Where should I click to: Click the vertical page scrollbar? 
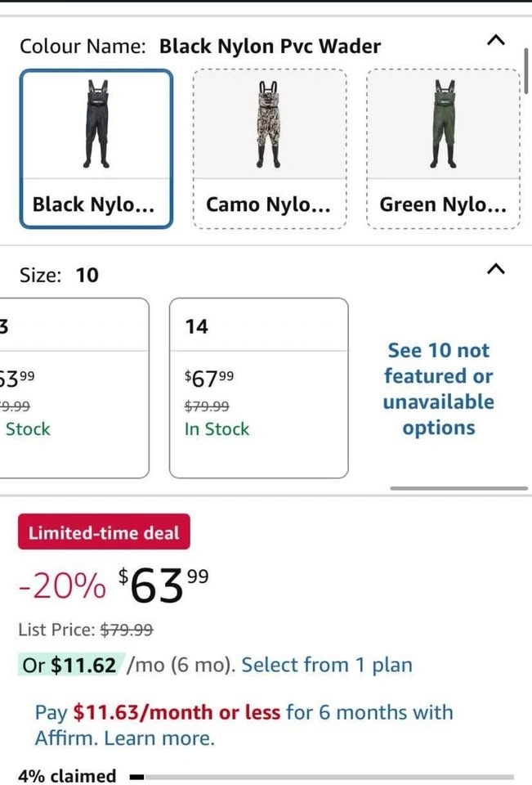pos(527,72)
